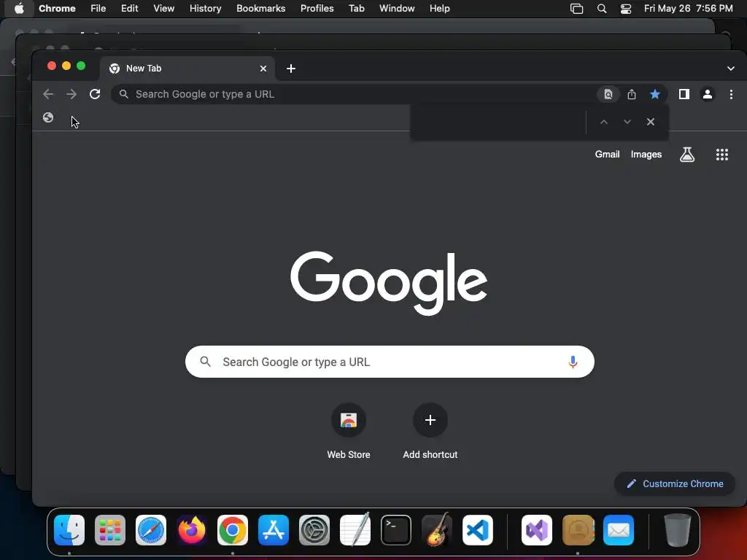
Task: Go to the next find result
Action: tap(627, 122)
